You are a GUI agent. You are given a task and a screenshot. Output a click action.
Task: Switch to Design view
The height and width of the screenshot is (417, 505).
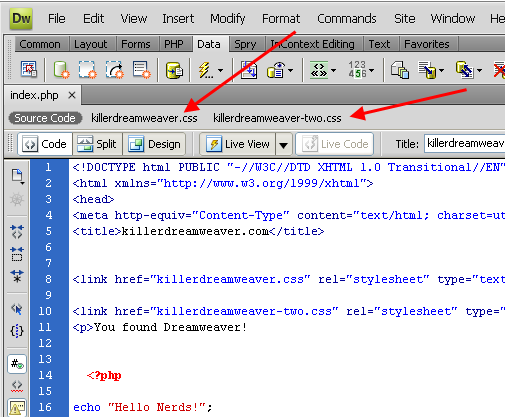pyautogui.click(x=154, y=144)
